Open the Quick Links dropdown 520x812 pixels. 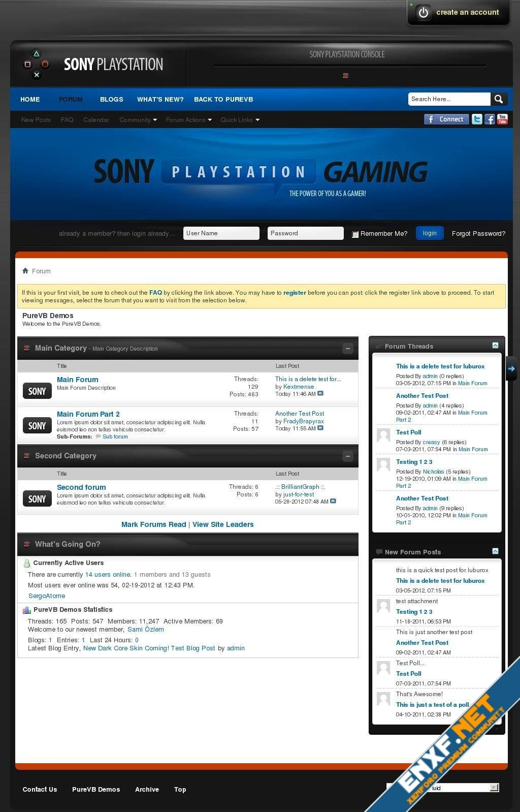pyautogui.click(x=240, y=120)
